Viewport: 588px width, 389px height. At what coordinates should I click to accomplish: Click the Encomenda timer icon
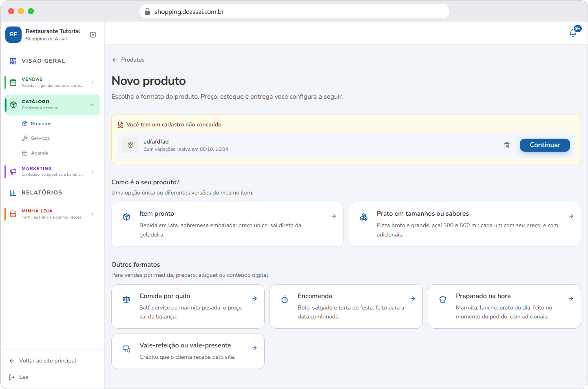tap(285, 299)
